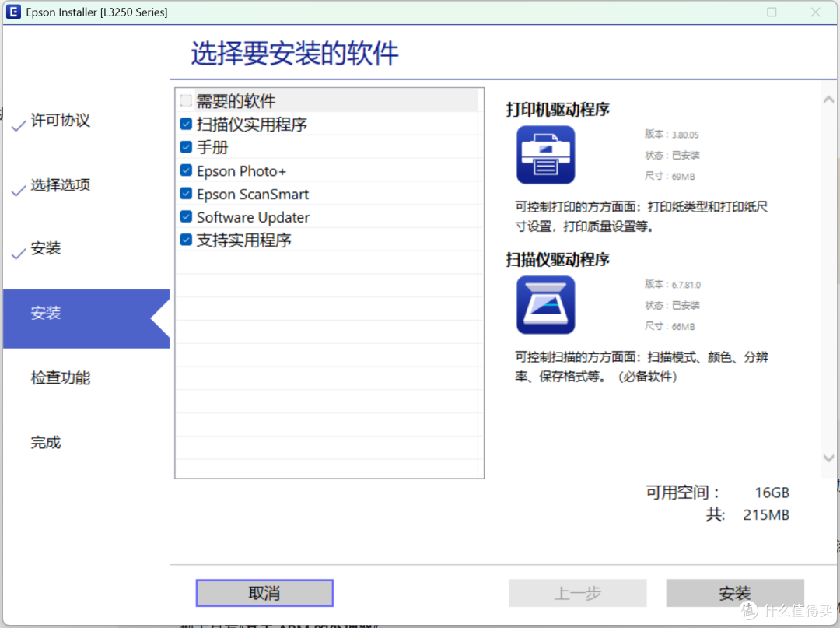
Task: Click checkmark icon beside 选择选项
Action: pos(19,190)
